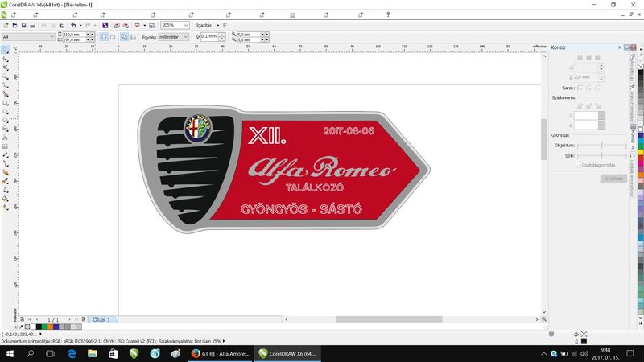Undo the last action
This screenshot has height=362, width=644.
point(73,26)
